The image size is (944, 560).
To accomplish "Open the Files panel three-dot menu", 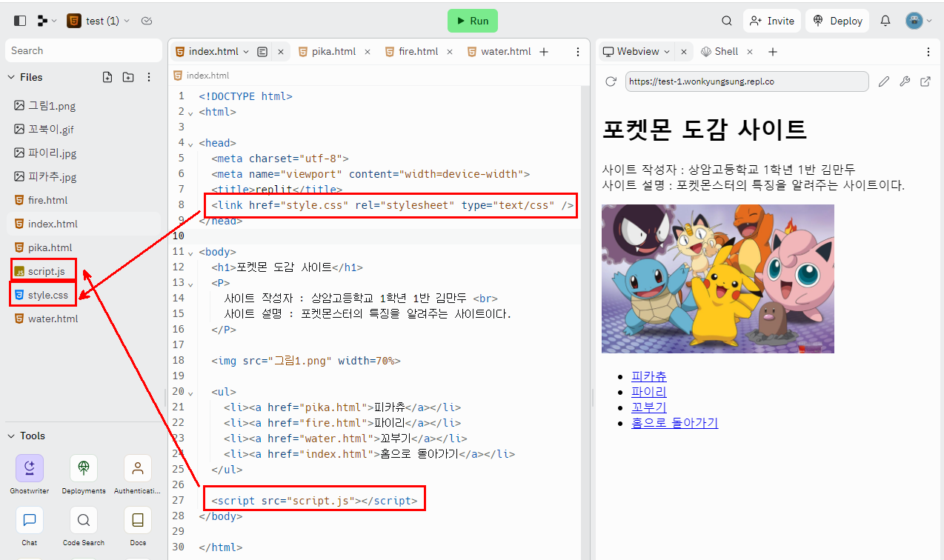I will (149, 77).
